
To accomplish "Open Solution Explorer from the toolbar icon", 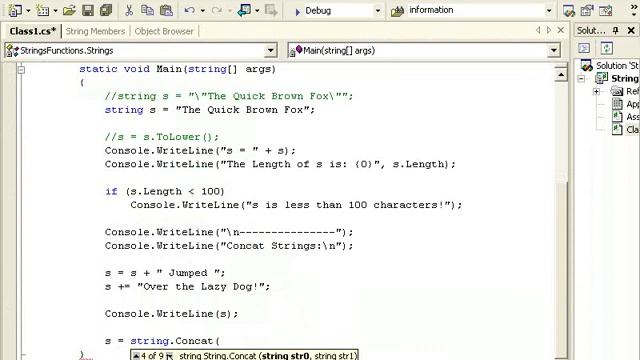I will [x=569, y=11].
